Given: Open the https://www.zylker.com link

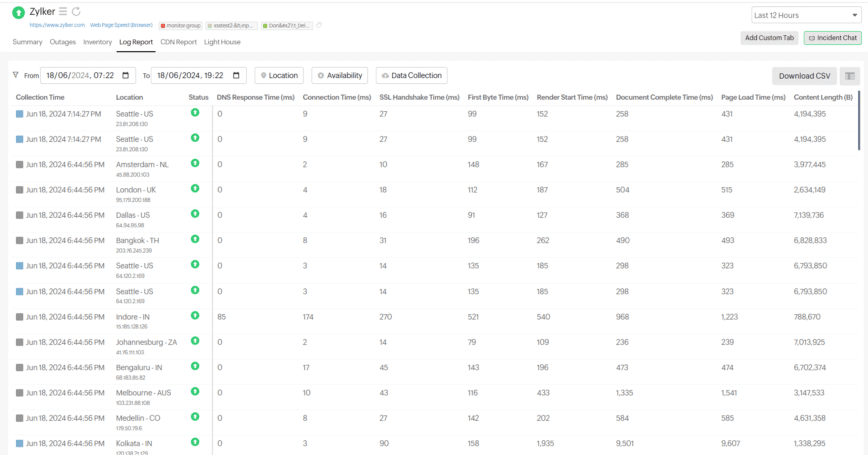Looking at the screenshot, I should tap(57, 25).
